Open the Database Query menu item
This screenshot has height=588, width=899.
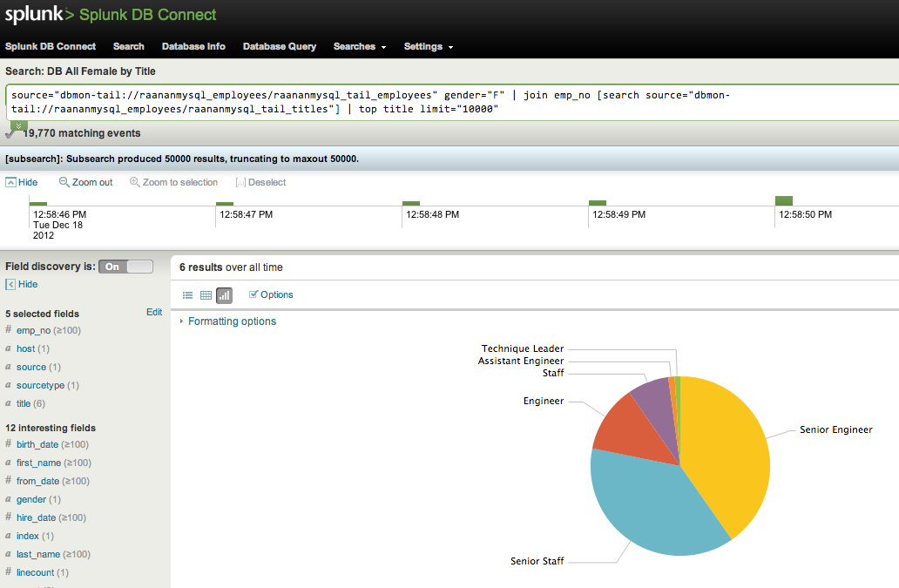[280, 47]
